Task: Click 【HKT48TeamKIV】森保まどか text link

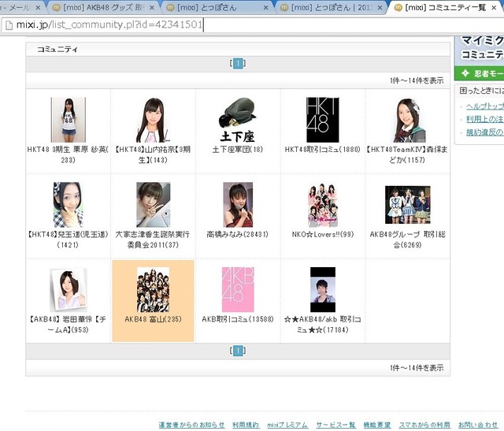Action: click(x=407, y=154)
